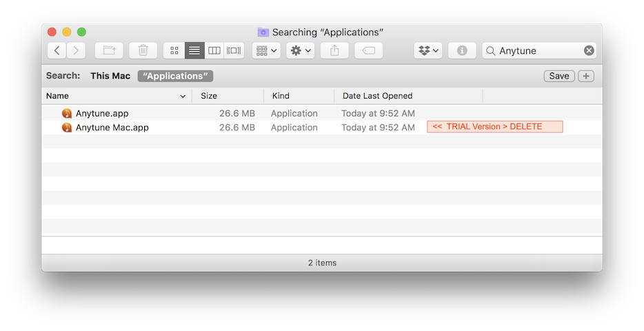
Task: Click the Forward navigation arrow
Action: coord(76,50)
